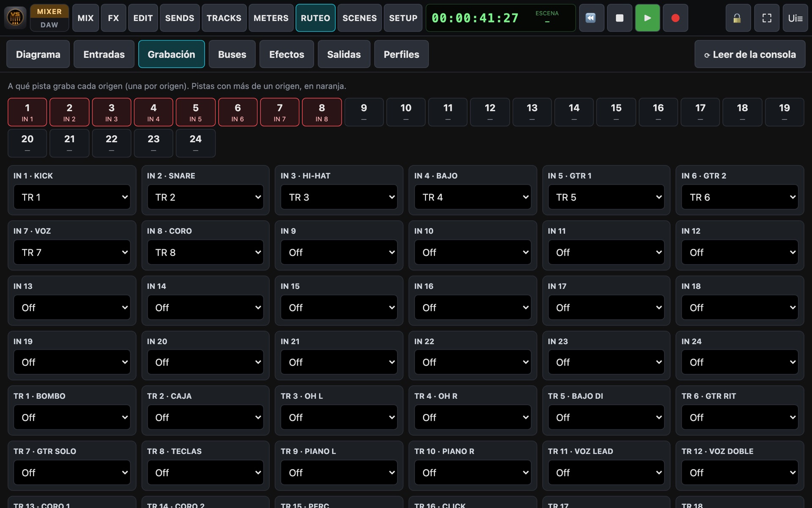The image size is (812, 508).
Task: Open IN 8 · CORO track dropdown
Action: [x=205, y=252]
